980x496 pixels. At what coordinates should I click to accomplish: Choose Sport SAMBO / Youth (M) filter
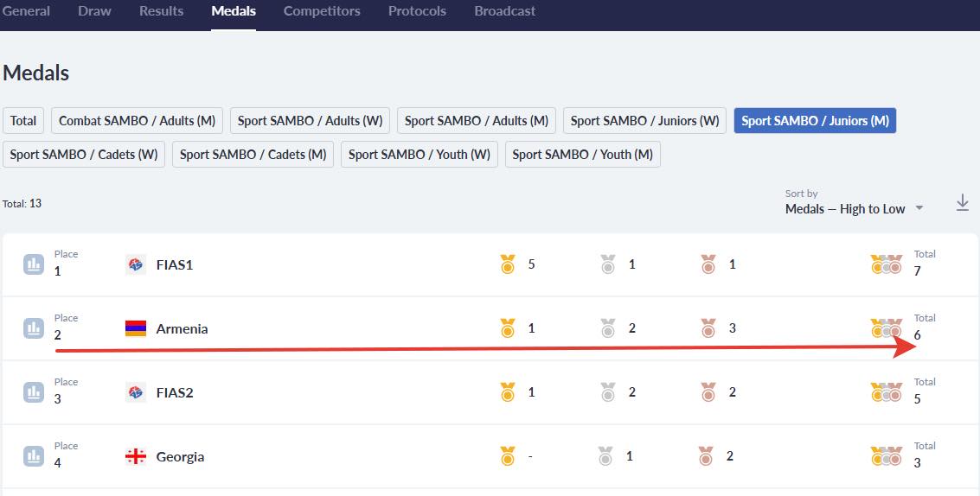pyautogui.click(x=582, y=155)
